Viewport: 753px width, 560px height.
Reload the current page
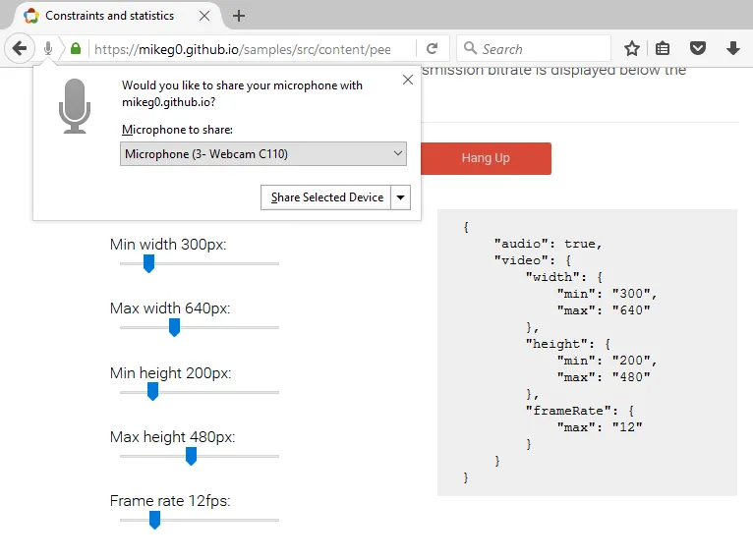tap(432, 48)
